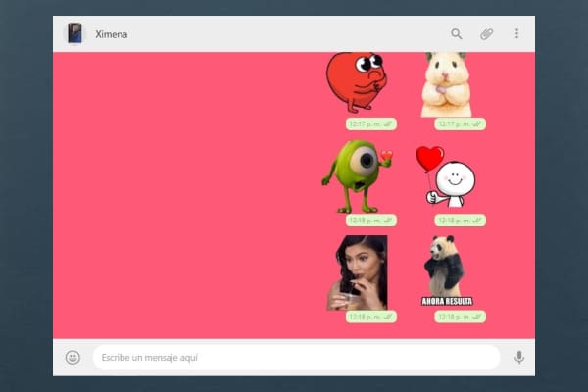Open chat search with the magnifier icon
588x392 pixels.
coord(456,33)
